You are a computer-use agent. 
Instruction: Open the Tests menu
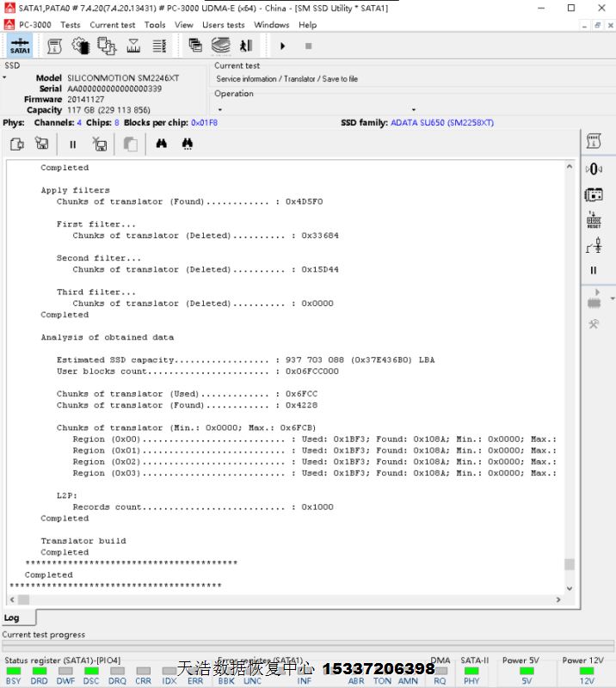71,25
